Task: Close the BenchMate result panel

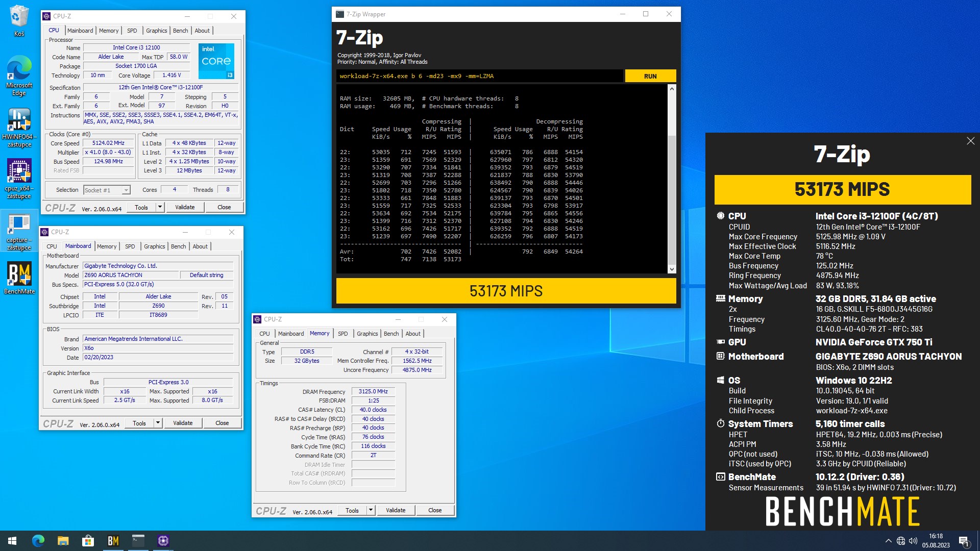Action: click(970, 141)
